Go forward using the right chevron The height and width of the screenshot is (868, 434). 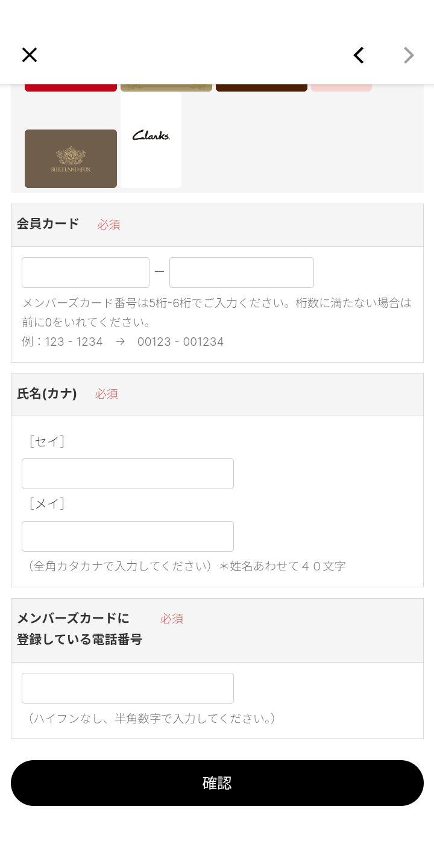409,55
